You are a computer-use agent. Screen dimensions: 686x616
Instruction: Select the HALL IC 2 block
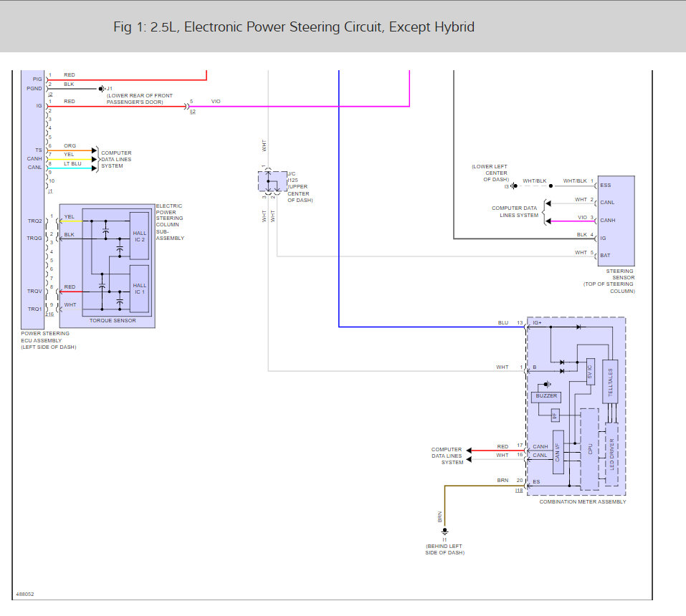[140, 236]
